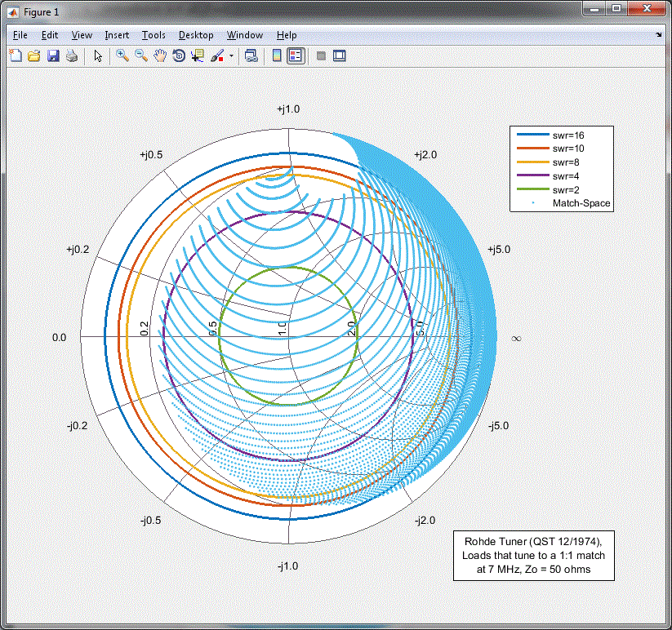Click Show Plot Tools and Dock Figure

pyautogui.click(x=337, y=55)
